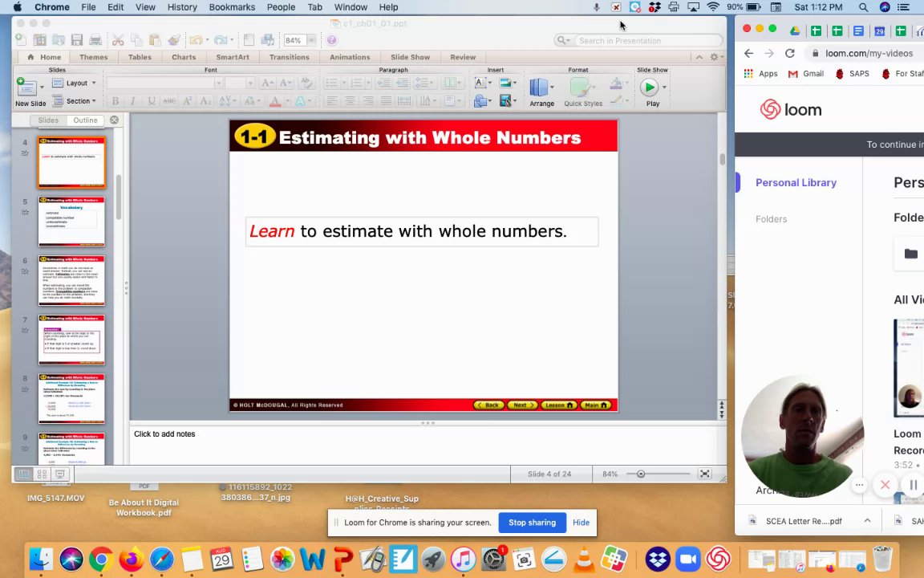Toggle underline text formatting

(152, 101)
